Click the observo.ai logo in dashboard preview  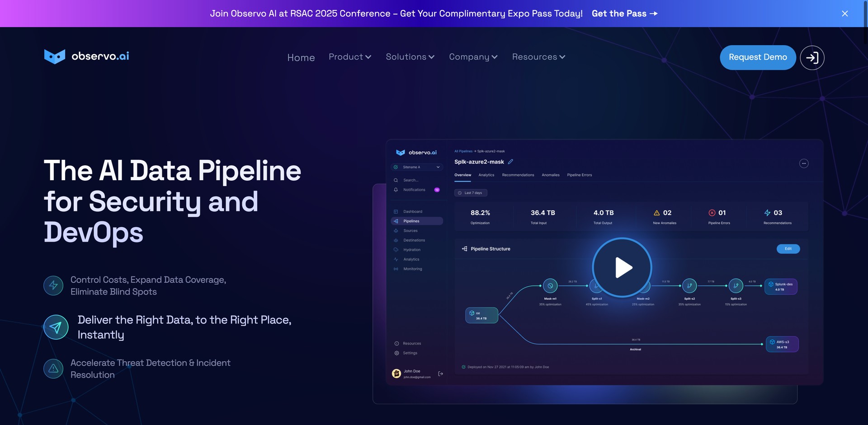tap(416, 153)
